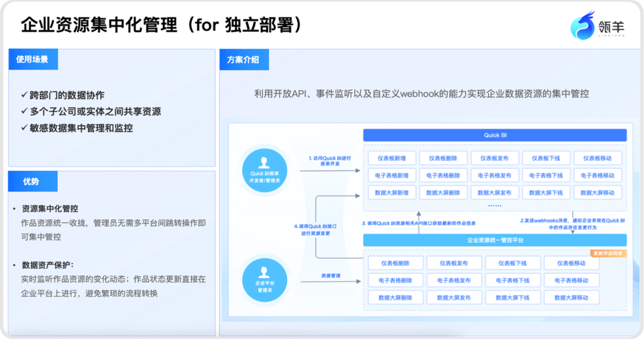This screenshot has height=339, width=644.
Task: Click the 敏感数据集中管理和监控 line
Action: coord(77,128)
